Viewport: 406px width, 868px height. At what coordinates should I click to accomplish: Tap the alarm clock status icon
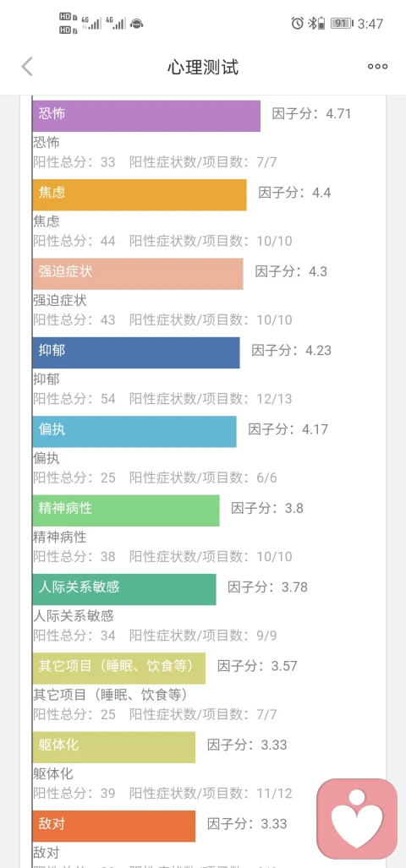tap(298, 24)
